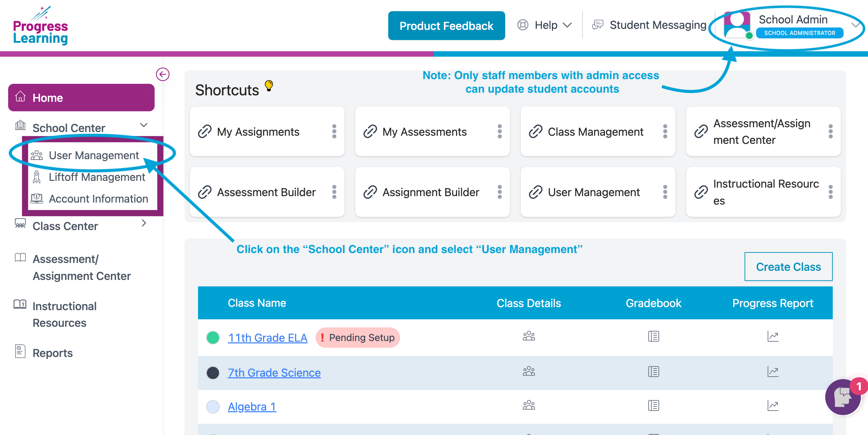
Task: Click the Progress Learning logo
Action: point(40,25)
